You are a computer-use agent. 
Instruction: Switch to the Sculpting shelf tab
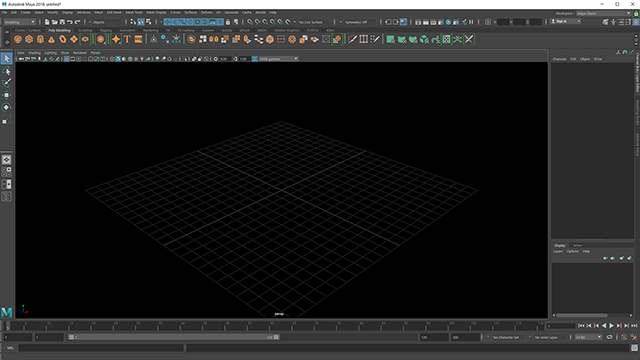point(85,30)
